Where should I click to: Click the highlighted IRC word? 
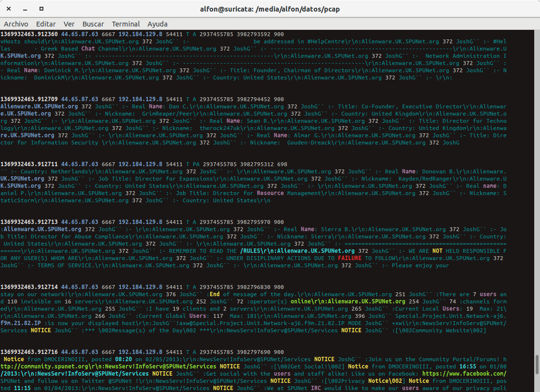(x=316, y=388)
